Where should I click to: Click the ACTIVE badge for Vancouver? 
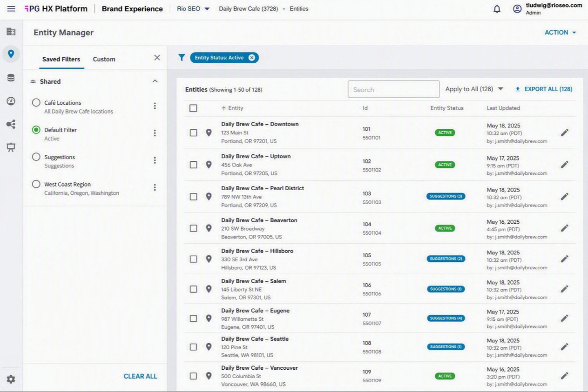(x=445, y=376)
